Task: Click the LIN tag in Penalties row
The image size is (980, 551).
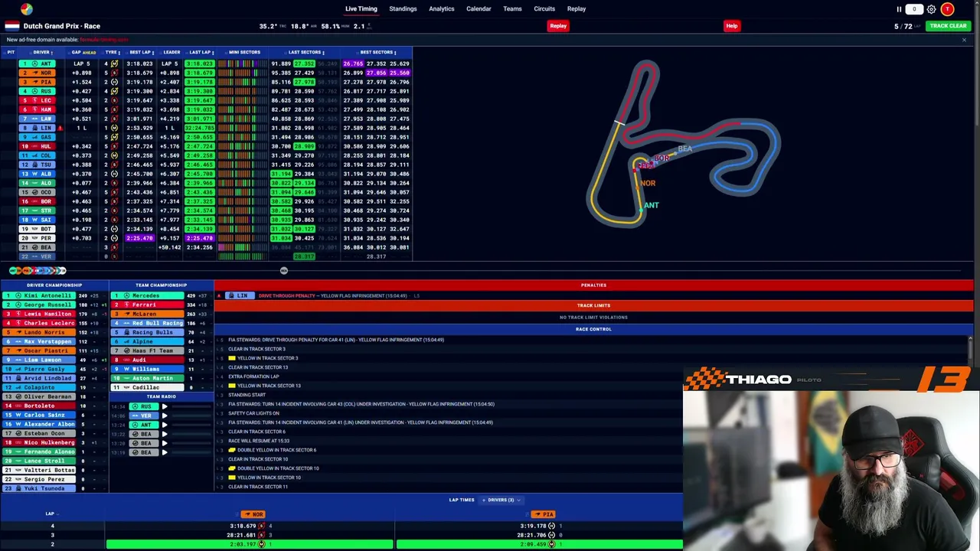Action: (x=240, y=295)
